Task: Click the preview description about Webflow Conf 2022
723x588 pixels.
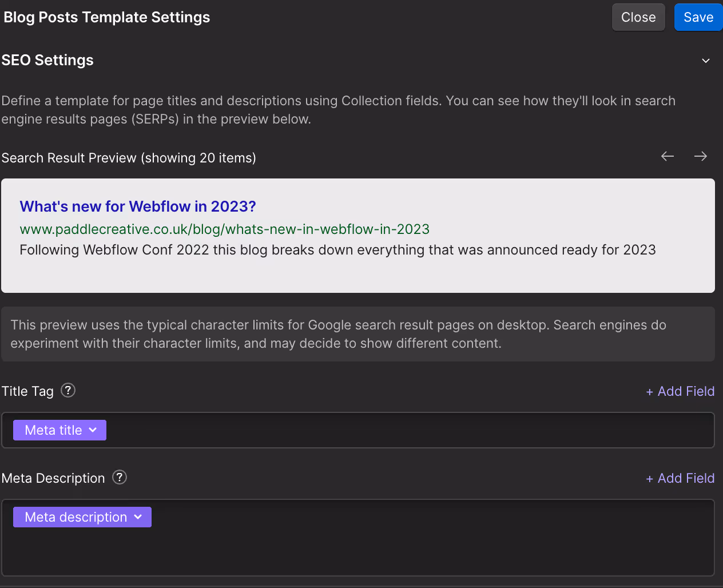Action: 337,250
